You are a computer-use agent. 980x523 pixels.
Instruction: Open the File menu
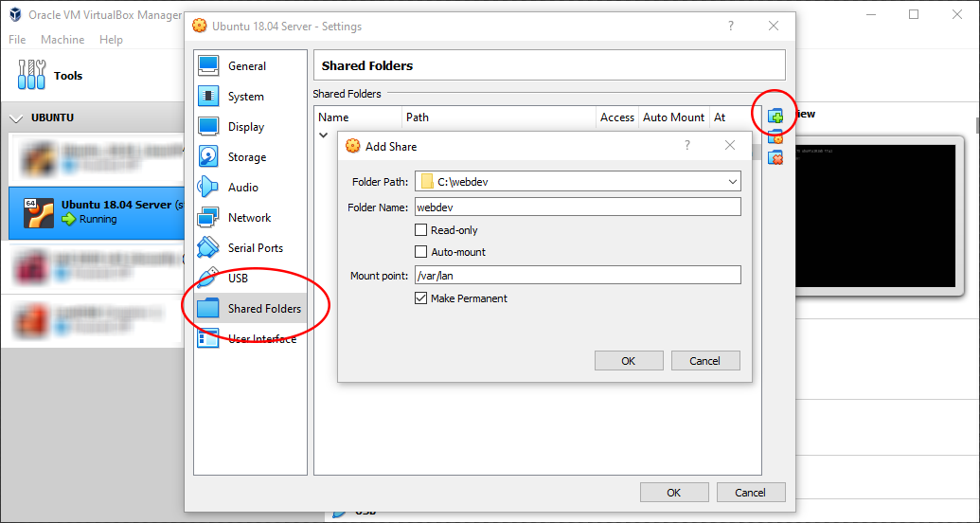click(x=17, y=40)
